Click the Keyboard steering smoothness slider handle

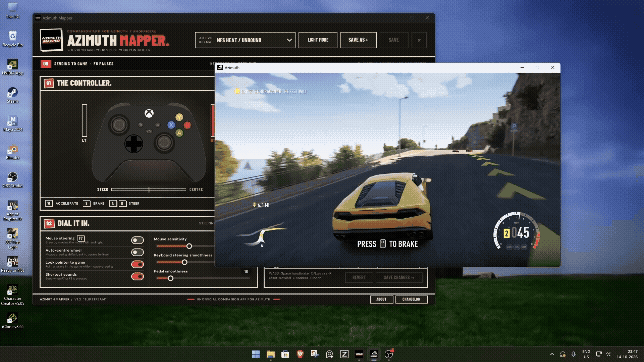(x=184, y=262)
